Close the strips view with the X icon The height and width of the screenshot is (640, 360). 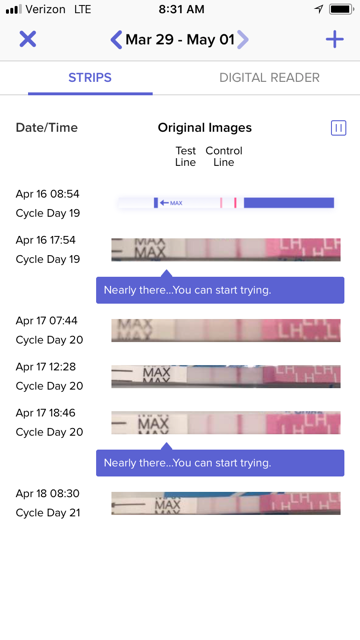coord(28,39)
